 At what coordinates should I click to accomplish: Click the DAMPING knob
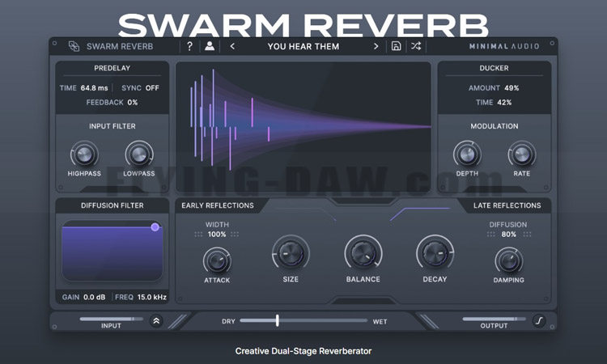509,261
